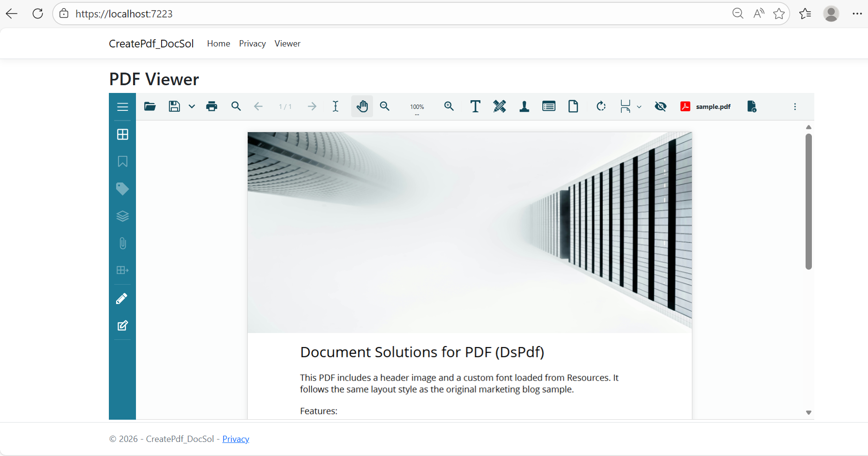Click the CreatePdf_DocSol brand link
The height and width of the screenshot is (456, 868).
point(151,43)
